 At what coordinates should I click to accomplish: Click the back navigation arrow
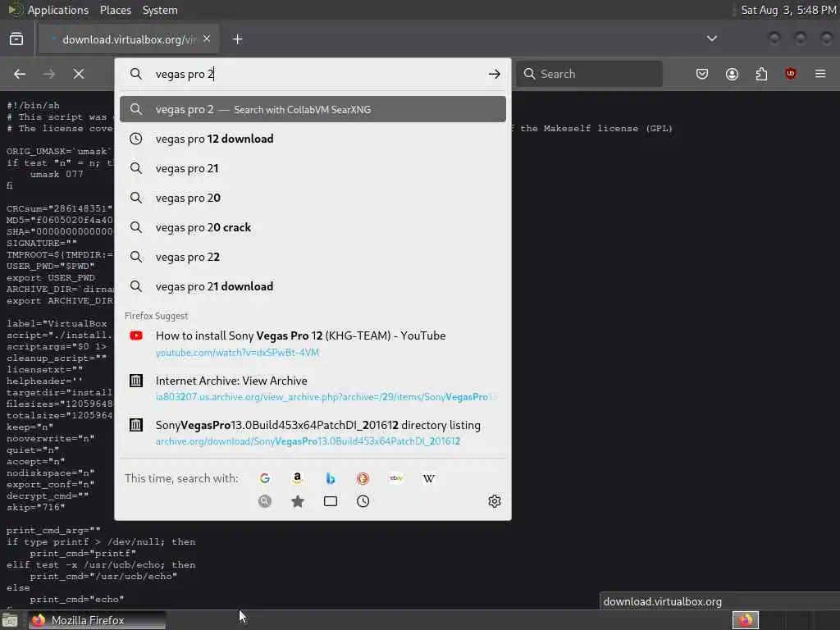(20, 74)
